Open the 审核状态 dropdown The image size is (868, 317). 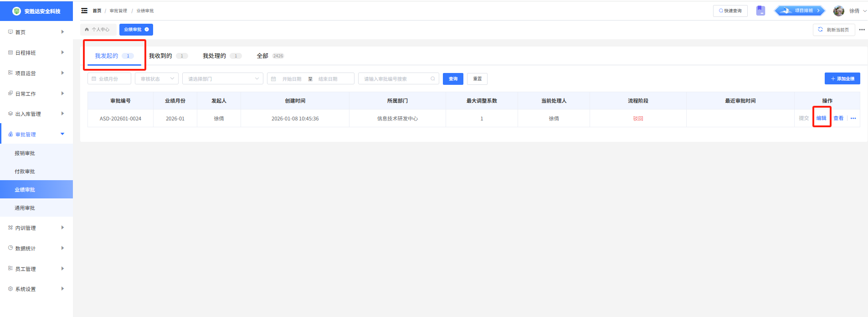tap(157, 79)
